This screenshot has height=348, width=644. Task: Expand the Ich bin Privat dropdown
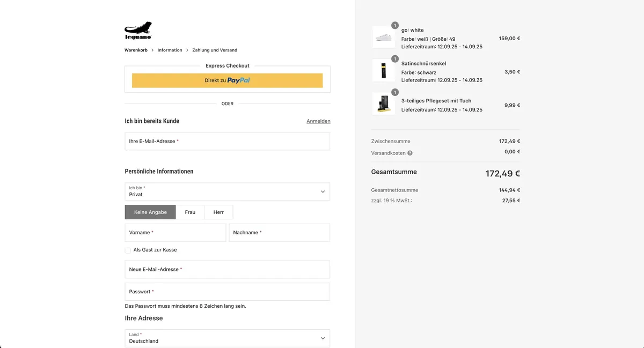tap(228, 191)
